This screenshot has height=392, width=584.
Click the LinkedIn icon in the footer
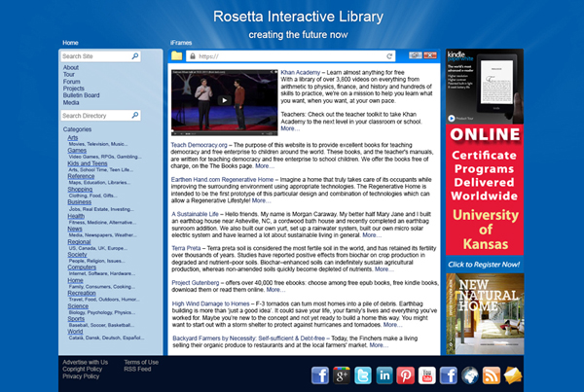[x=384, y=375]
